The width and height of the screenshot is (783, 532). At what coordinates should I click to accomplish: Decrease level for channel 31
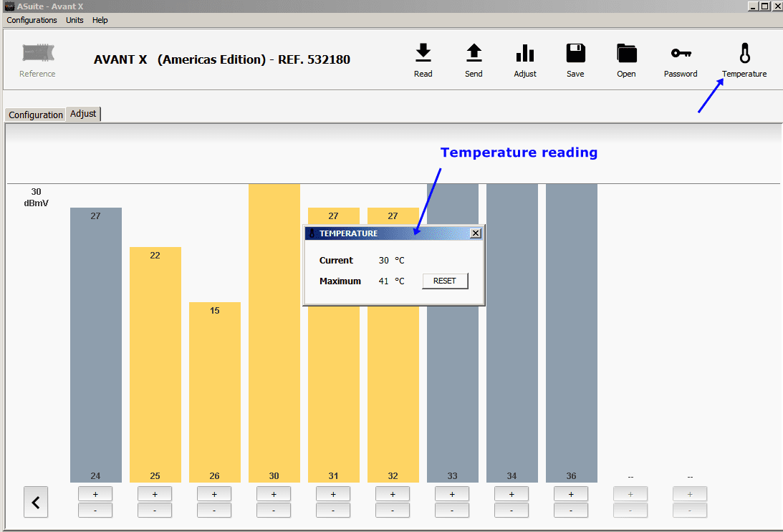333,511
